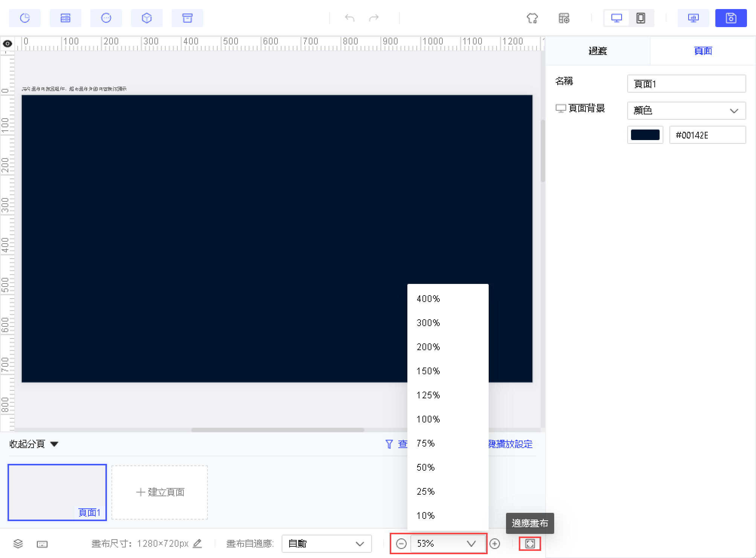
Task: Click the blue save icon button
Action: pyautogui.click(x=731, y=18)
